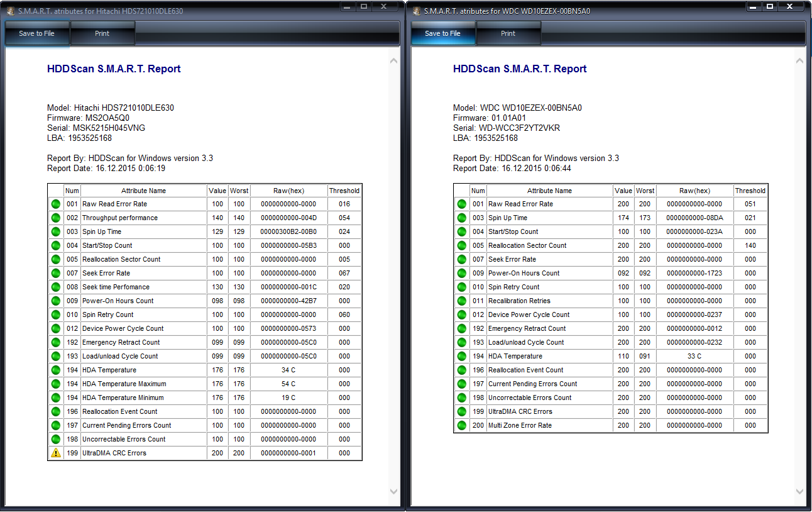The height and width of the screenshot is (512, 812).
Task: Click Report Date 16.12.2015 0:06:19
Action: click(106, 168)
